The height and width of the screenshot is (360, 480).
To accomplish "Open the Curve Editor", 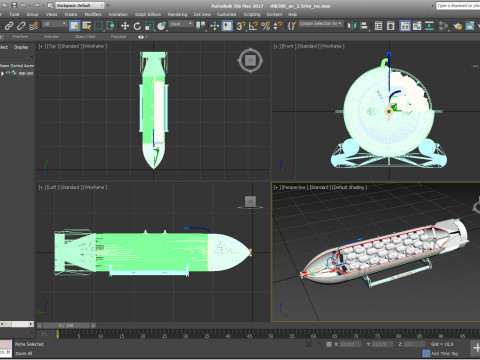I will [x=417, y=26].
